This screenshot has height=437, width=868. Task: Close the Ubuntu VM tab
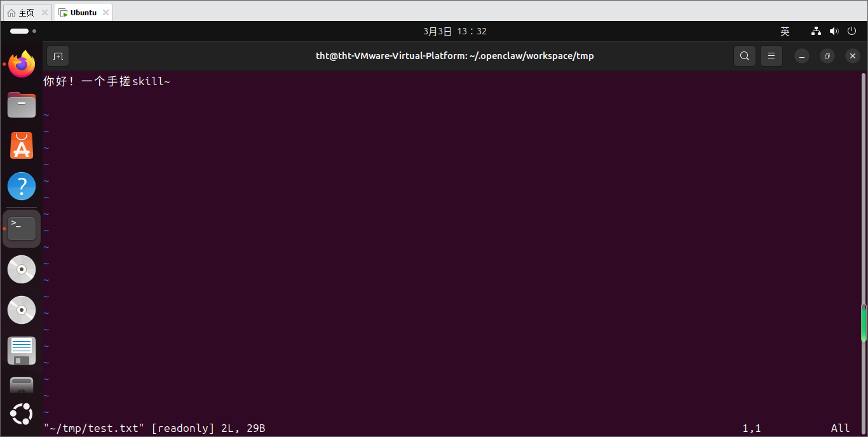click(x=105, y=13)
